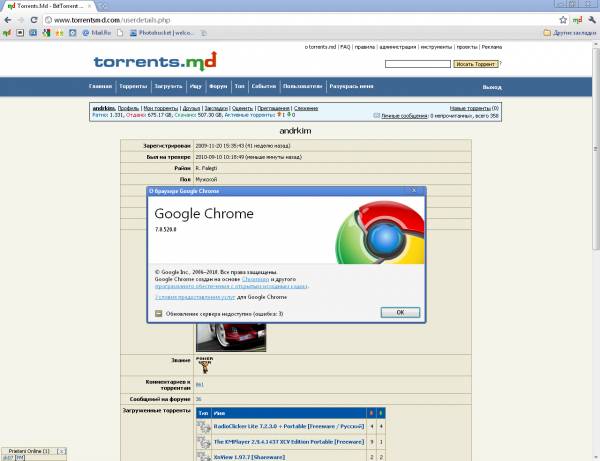Viewport: 600px width, 461px height.
Task: Open the RadioClicker Lite torrent link
Action: point(289,426)
